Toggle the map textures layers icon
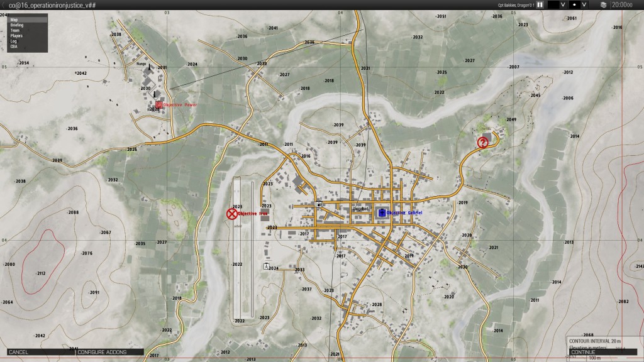This screenshot has width=644, height=362. (x=603, y=5)
